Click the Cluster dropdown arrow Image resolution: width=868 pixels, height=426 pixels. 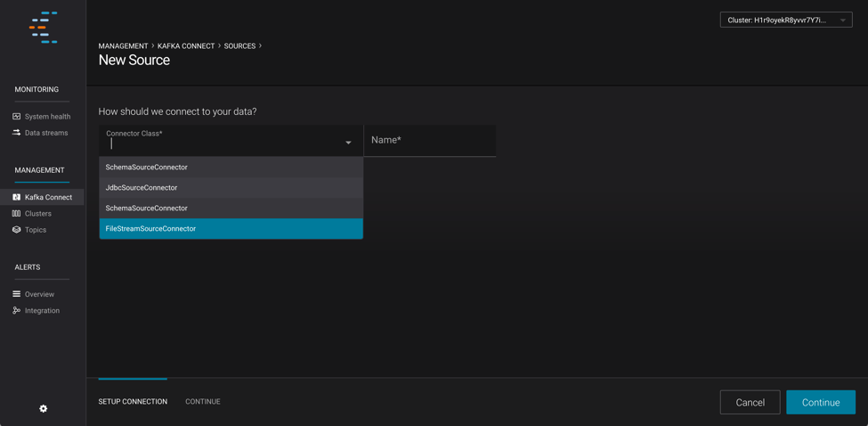pos(842,20)
